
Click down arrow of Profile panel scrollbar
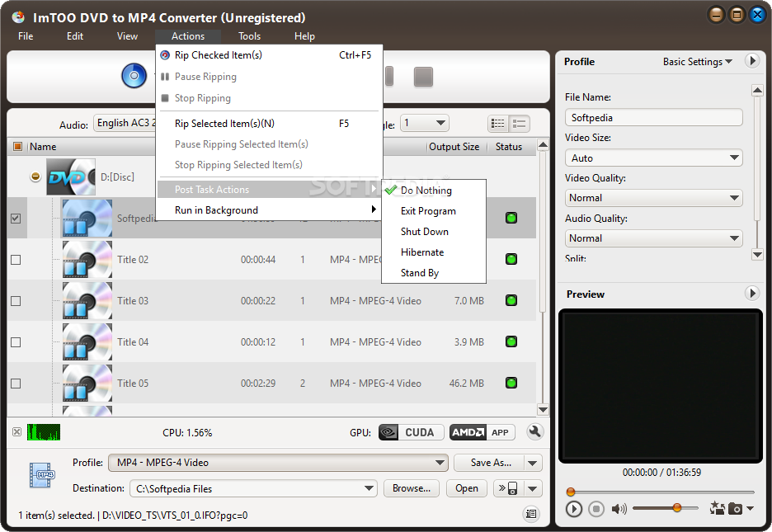(x=757, y=254)
